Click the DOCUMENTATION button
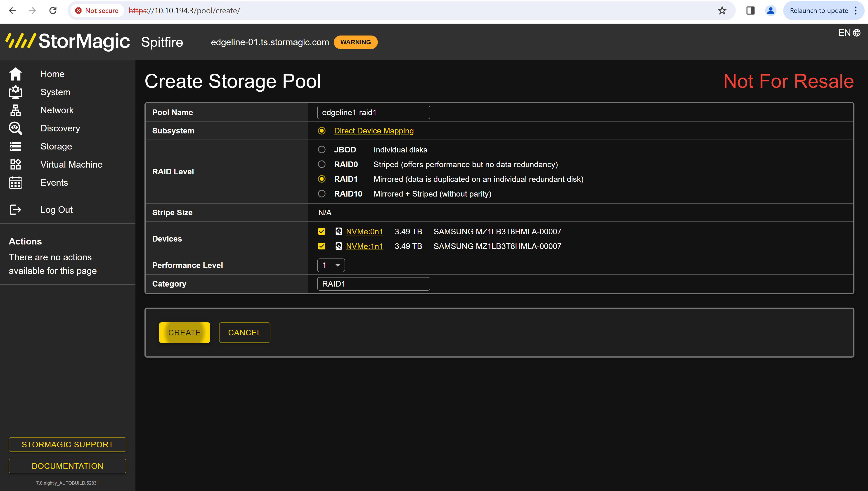Viewport: 868px width, 491px height. click(x=67, y=466)
